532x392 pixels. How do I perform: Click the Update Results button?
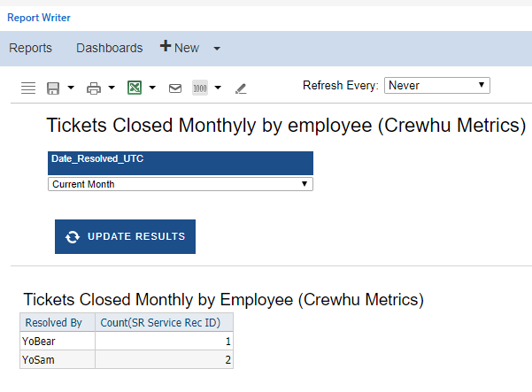coord(125,236)
